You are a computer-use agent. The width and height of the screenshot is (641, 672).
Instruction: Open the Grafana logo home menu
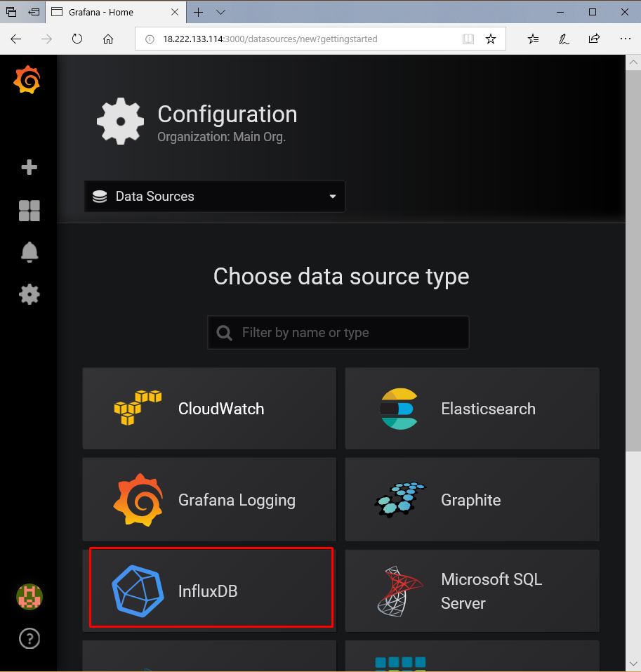[x=27, y=80]
